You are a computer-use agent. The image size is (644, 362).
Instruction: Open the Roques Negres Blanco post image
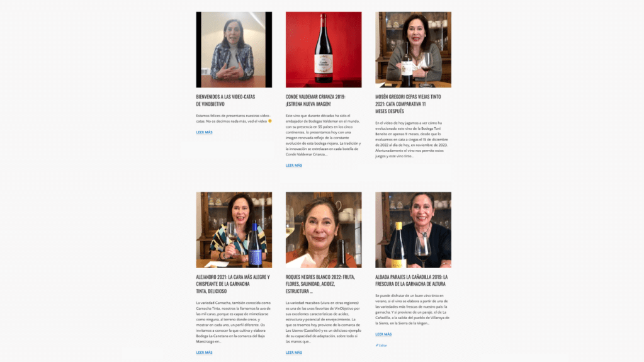coord(324,230)
